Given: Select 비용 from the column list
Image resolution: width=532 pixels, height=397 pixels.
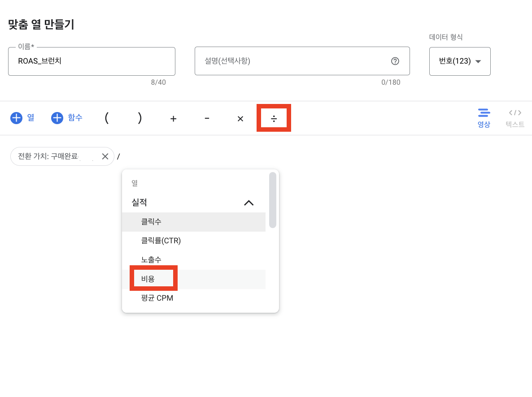Looking at the screenshot, I should coord(153,278).
